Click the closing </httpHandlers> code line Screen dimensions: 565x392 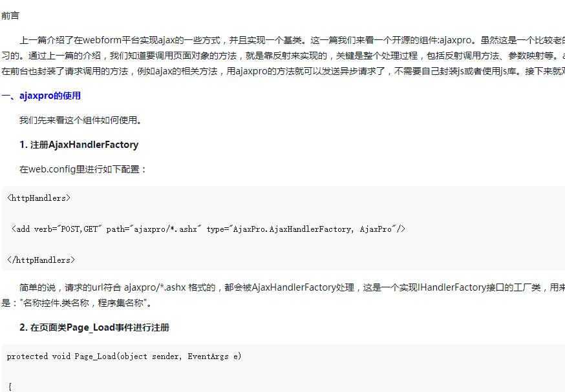(x=41, y=260)
